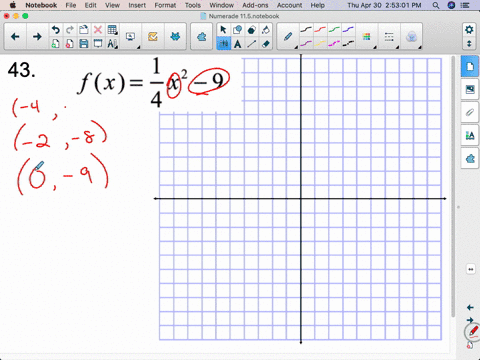
Task: Open the pen type dropdown
Action: (289, 37)
